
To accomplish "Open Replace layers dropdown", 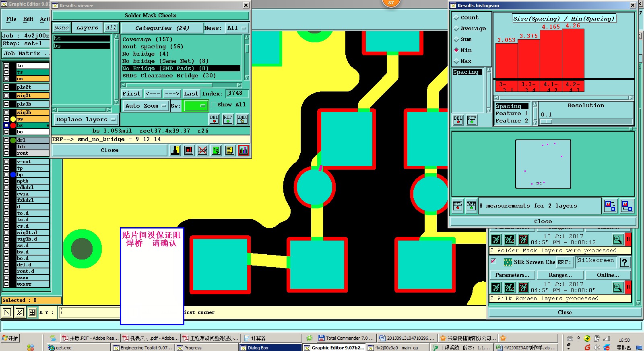I will coord(86,120).
